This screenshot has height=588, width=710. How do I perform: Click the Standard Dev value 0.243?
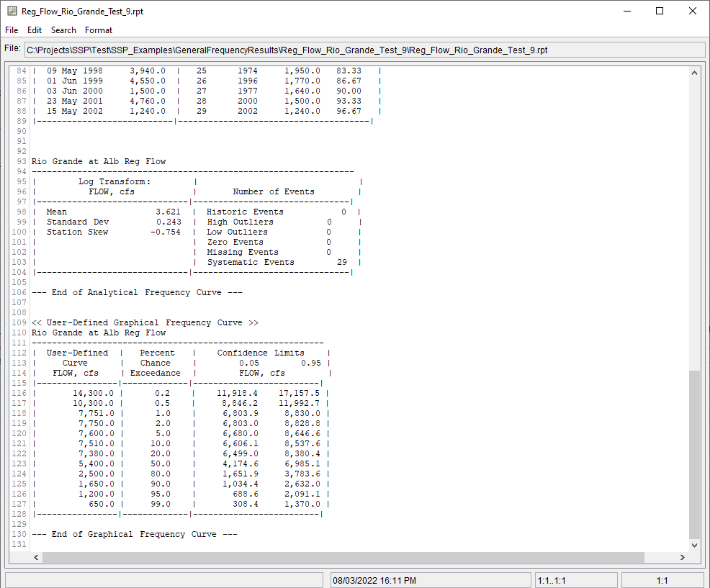click(168, 222)
